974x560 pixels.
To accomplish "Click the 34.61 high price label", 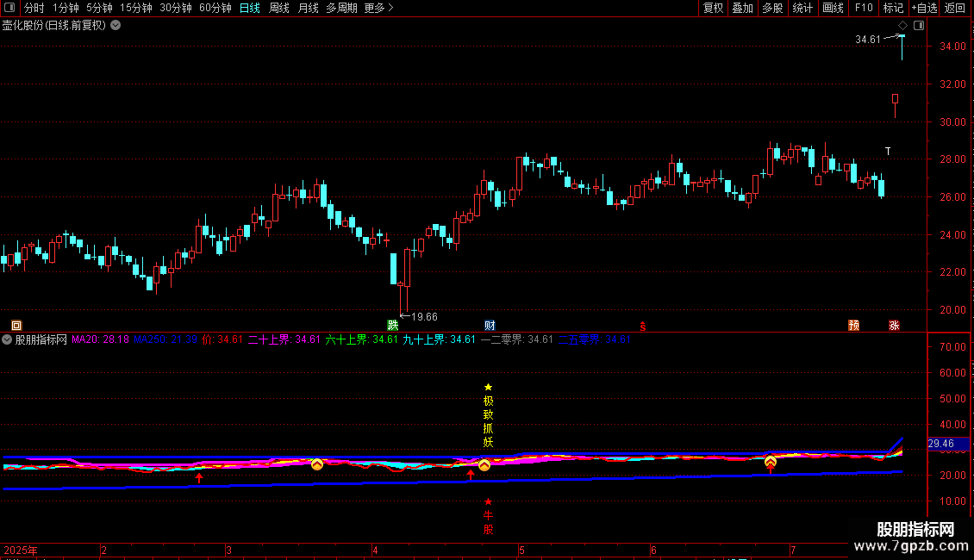I will pyautogui.click(x=868, y=40).
